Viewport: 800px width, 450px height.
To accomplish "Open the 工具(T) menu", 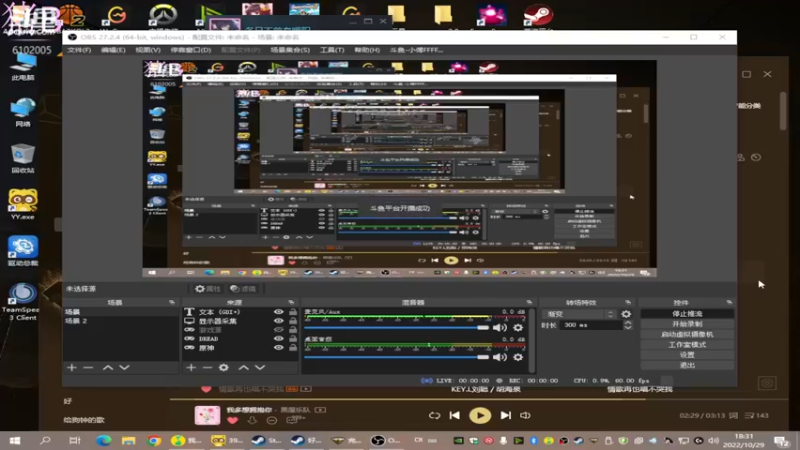I will point(332,50).
